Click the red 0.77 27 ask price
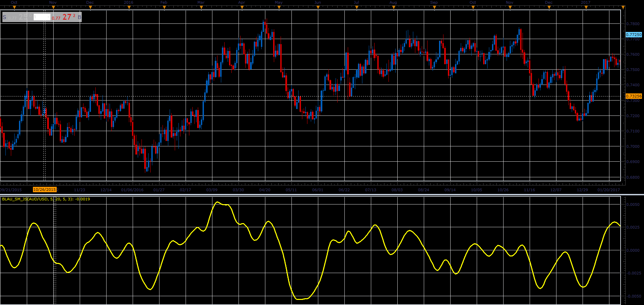The width and height of the screenshot is (644, 305). pyautogui.click(x=63, y=17)
